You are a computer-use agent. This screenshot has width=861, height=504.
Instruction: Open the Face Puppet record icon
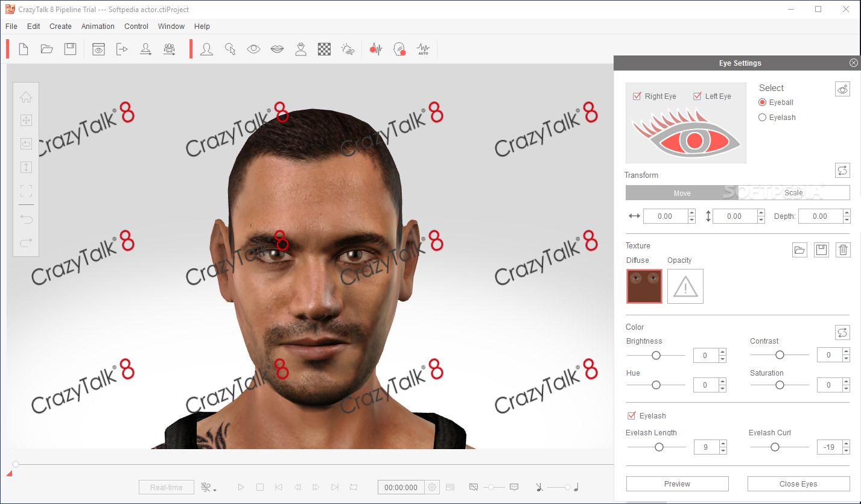point(399,49)
